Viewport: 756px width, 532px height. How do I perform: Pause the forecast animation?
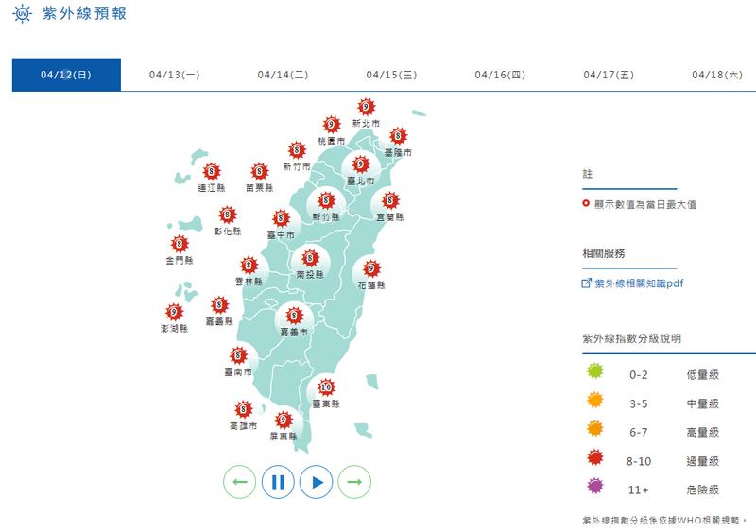click(x=278, y=482)
